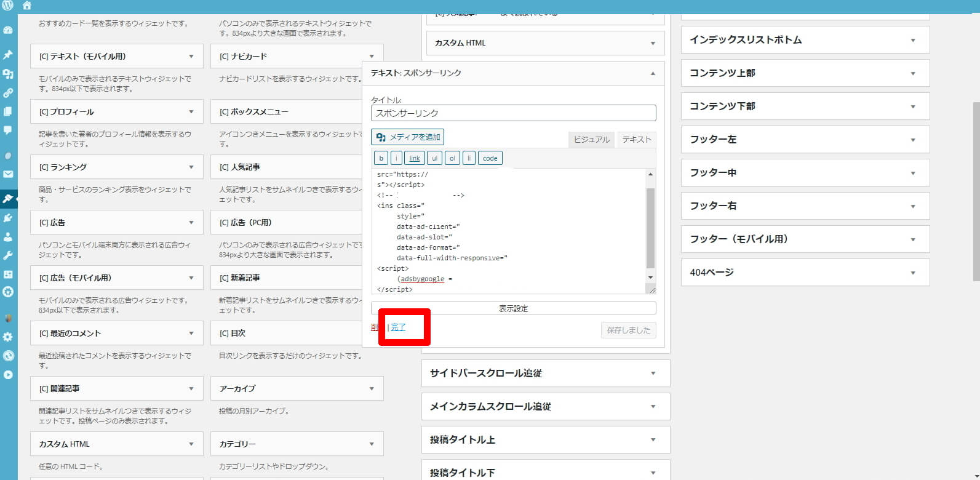
Task: Expand コンテンツ下部 widget area
Action: click(805, 106)
